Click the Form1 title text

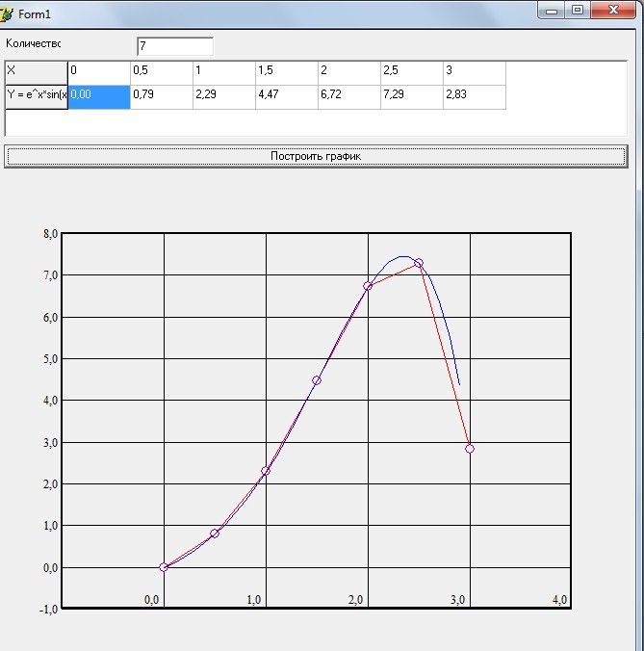click(35, 14)
